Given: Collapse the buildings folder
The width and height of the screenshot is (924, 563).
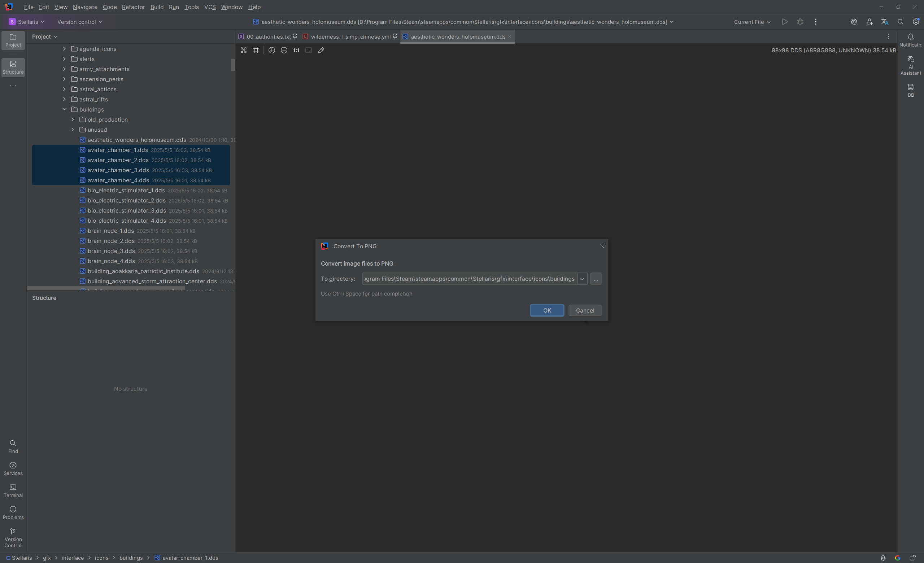Looking at the screenshot, I should click(64, 109).
